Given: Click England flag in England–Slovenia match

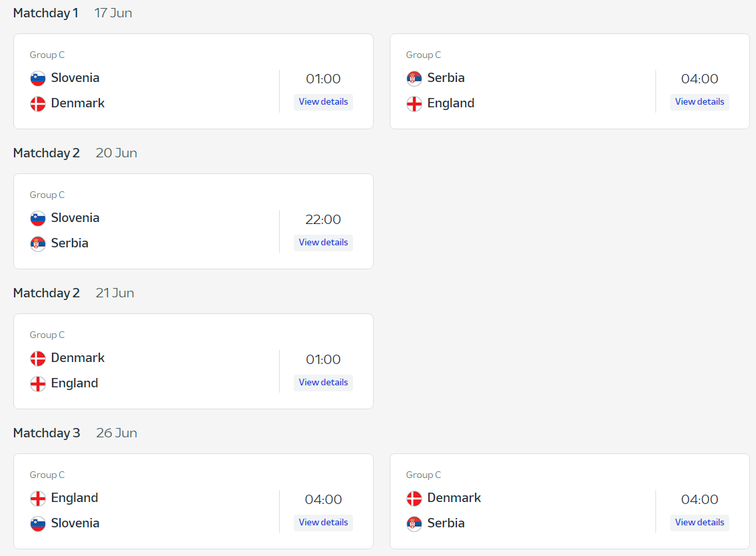Looking at the screenshot, I should pos(38,499).
